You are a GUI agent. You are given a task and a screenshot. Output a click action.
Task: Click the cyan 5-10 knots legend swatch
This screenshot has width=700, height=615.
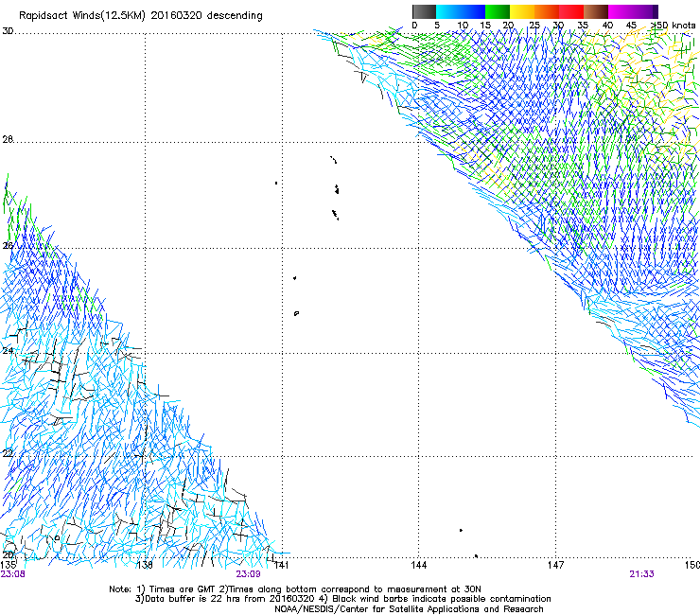pos(448,11)
